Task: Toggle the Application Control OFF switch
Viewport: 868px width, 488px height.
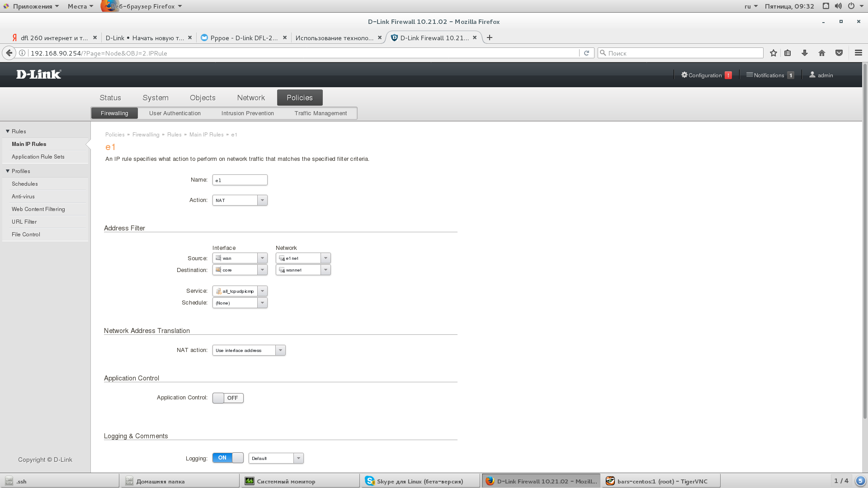Action: pyautogui.click(x=228, y=398)
